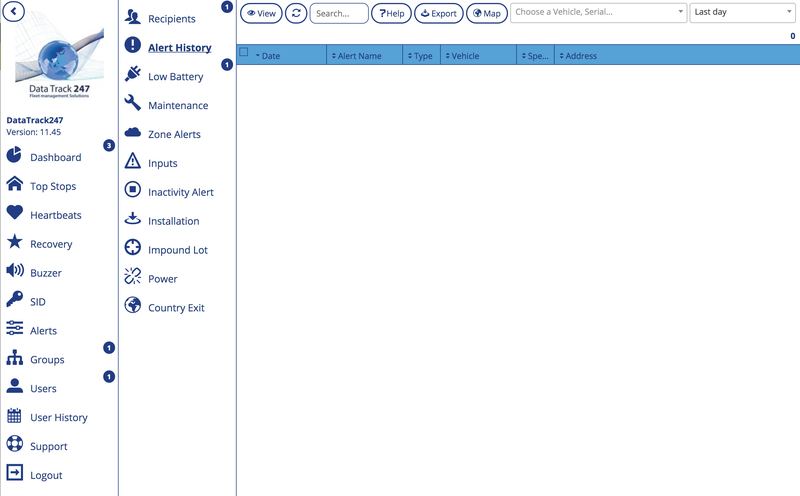
Task: Click the Country Exit globe icon
Action: (x=133, y=305)
